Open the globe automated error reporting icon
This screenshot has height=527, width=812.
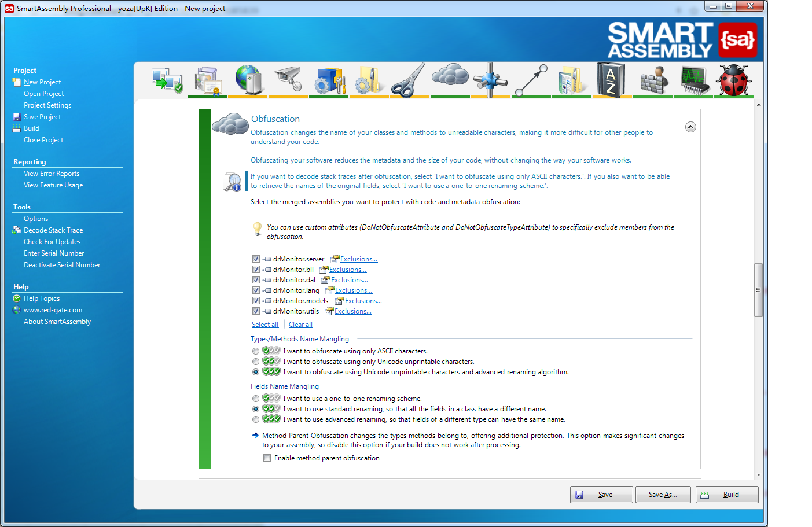[x=248, y=79]
